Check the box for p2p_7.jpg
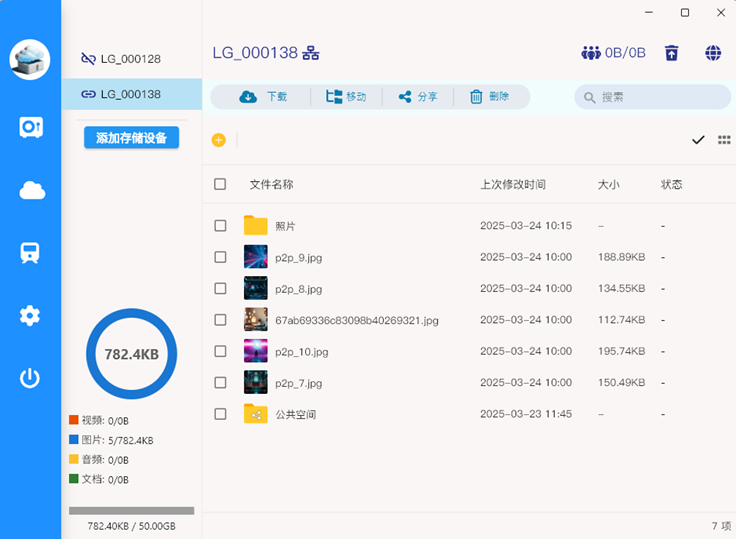The width and height of the screenshot is (736, 539). point(220,383)
